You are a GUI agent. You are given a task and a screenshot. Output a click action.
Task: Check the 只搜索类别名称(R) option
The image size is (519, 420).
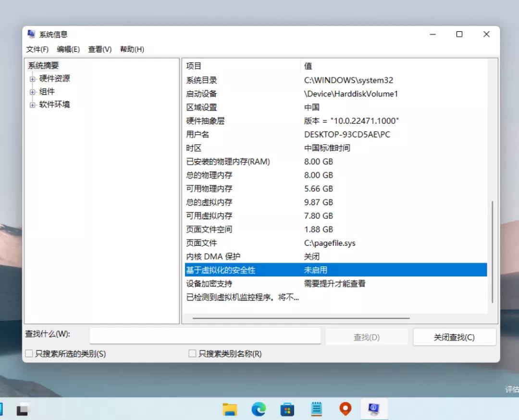pos(191,353)
